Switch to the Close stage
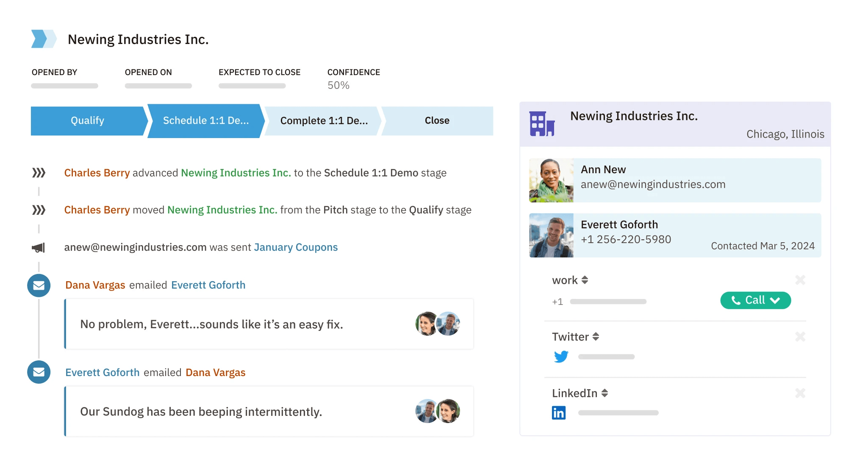The height and width of the screenshot is (476, 868). click(436, 120)
